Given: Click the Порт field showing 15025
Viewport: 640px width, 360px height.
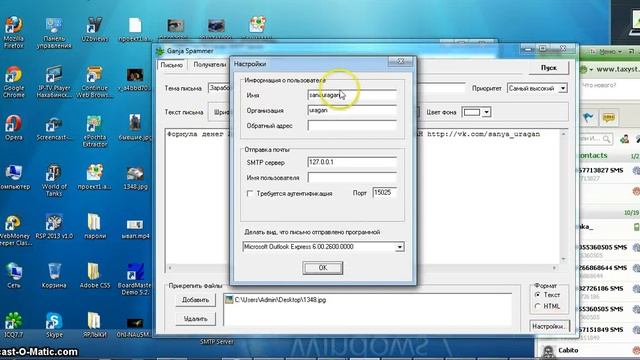Looking at the screenshot, I should coord(384,193).
